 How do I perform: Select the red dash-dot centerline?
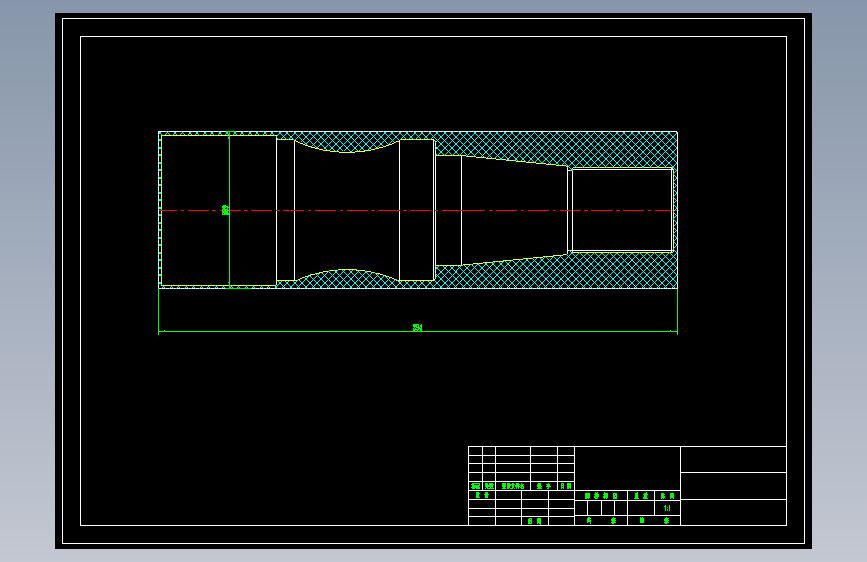point(417,211)
